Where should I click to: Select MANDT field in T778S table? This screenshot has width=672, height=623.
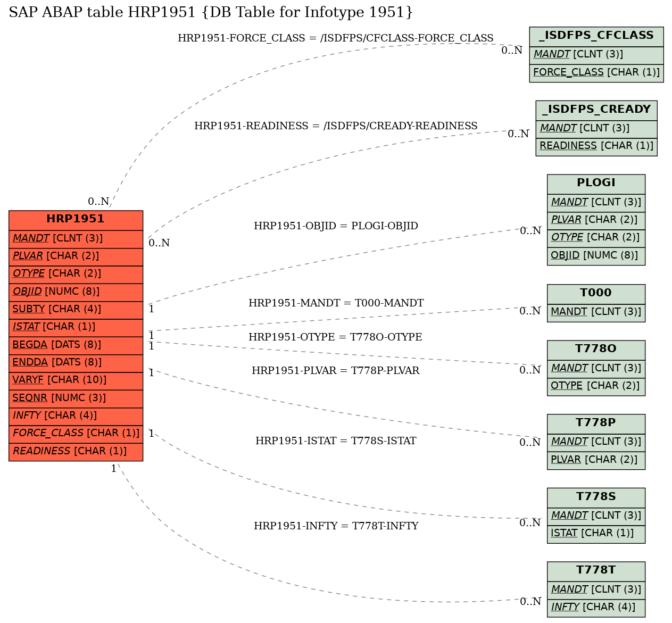click(x=596, y=516)
